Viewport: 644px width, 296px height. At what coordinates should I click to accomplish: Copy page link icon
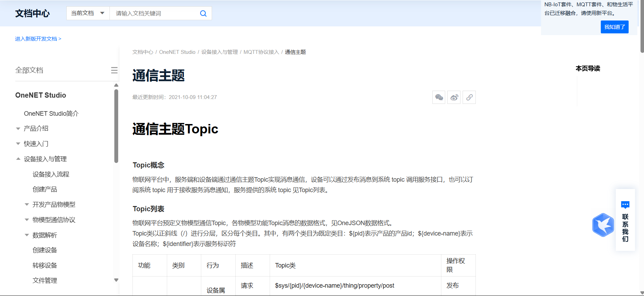click(469, 97)
